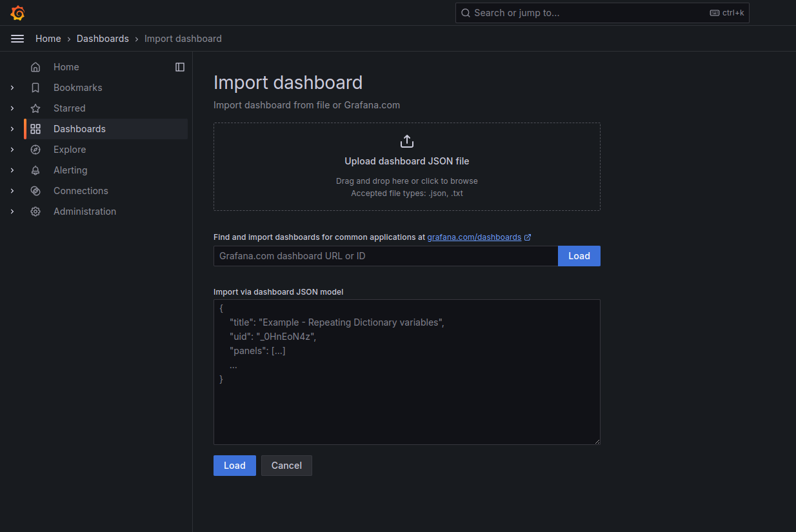Click the bottom Load button

[235, 466]
